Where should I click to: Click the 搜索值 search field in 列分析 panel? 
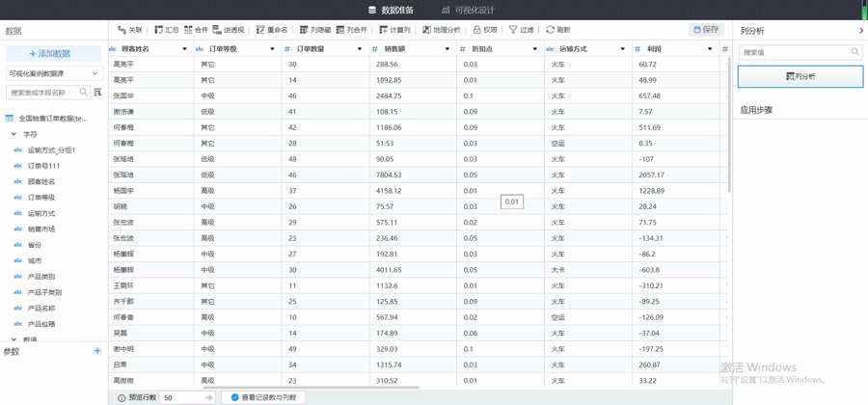[x=796, y=52]
